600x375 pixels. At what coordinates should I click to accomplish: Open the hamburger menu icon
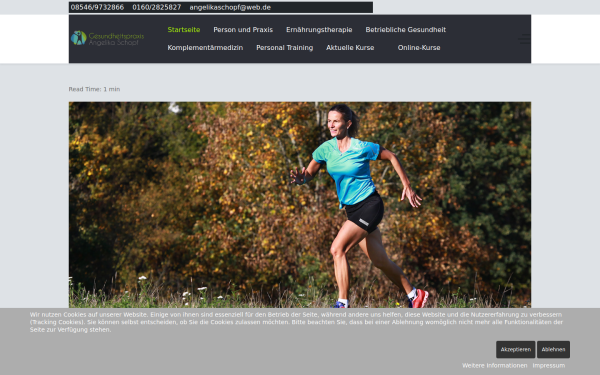524,39
